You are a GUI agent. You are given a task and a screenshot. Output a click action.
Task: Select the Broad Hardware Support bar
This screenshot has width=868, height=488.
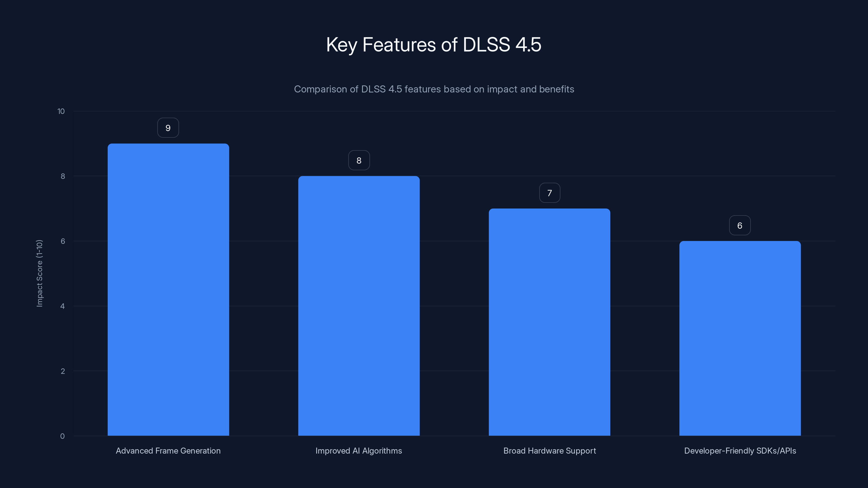549,322
